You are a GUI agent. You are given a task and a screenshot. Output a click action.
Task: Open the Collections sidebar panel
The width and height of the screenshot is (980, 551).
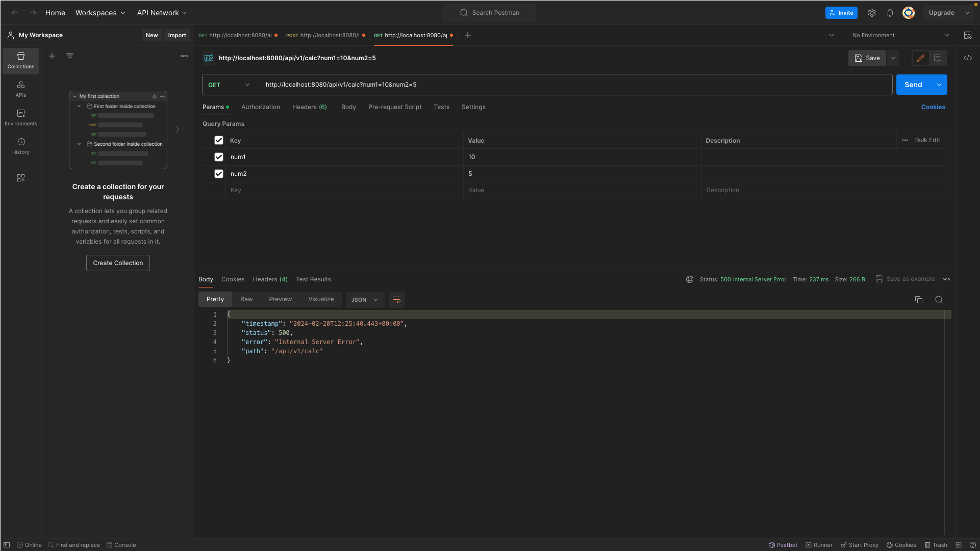coord(21,61)
